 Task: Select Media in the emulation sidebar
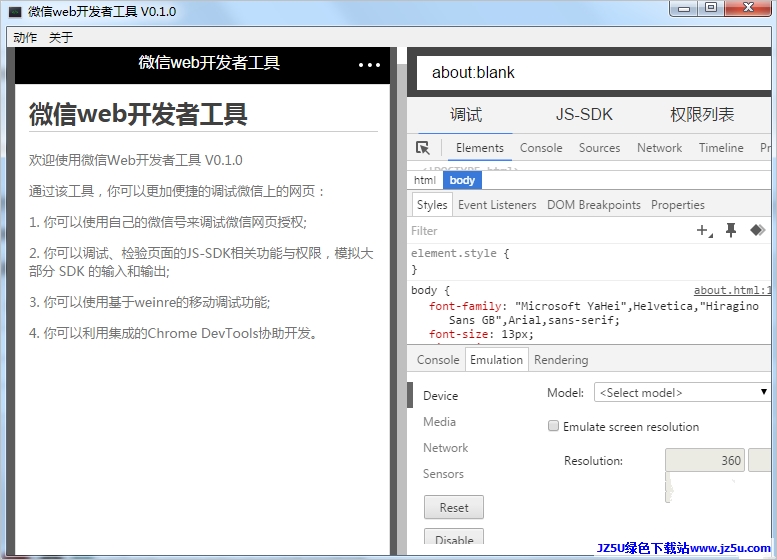[x=439, y=422]
